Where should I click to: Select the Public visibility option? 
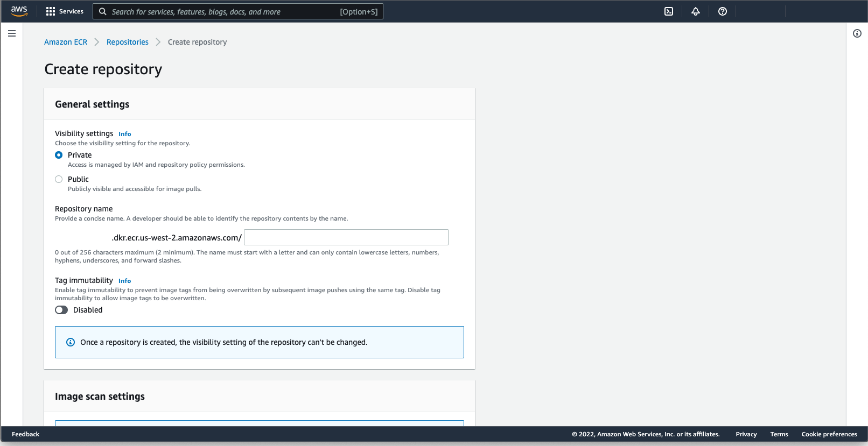(59, 179)
